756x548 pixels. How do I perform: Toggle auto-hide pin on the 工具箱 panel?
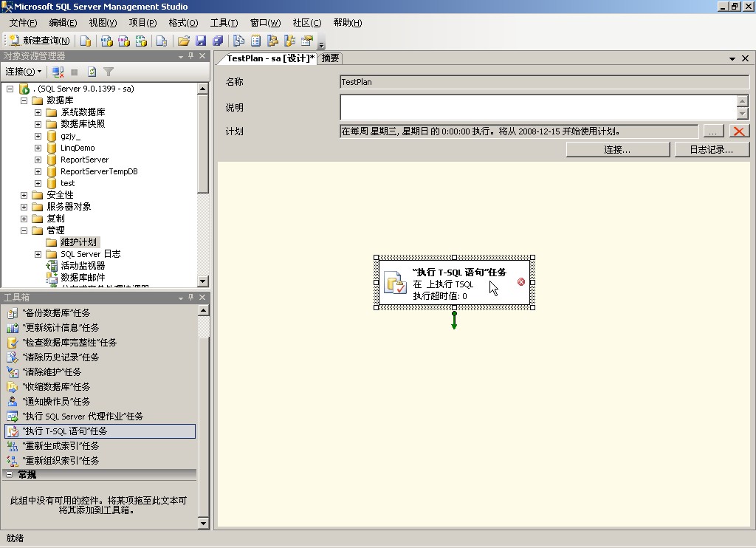pyautogui.click(x=189, y=298)
